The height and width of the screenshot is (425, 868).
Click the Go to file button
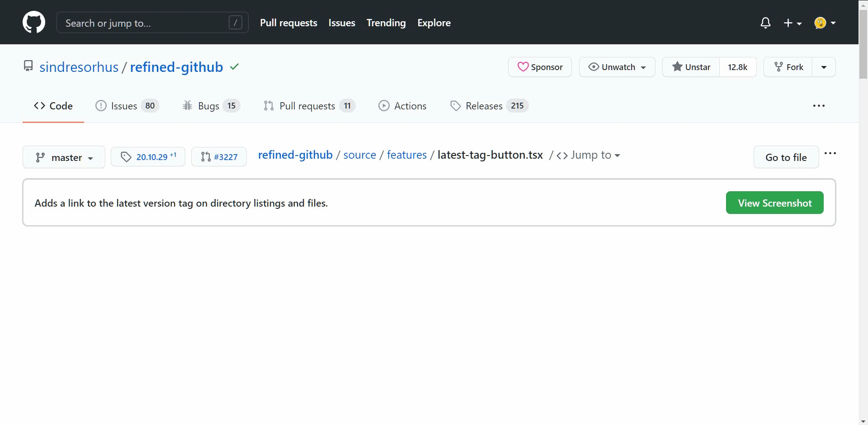(786, 157)
